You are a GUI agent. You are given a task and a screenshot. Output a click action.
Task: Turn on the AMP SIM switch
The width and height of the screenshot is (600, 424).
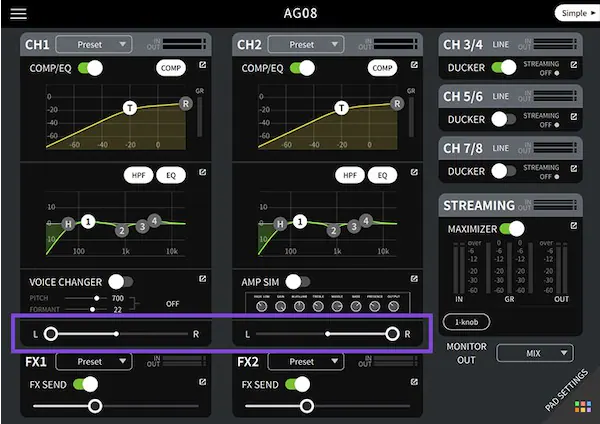297,282
